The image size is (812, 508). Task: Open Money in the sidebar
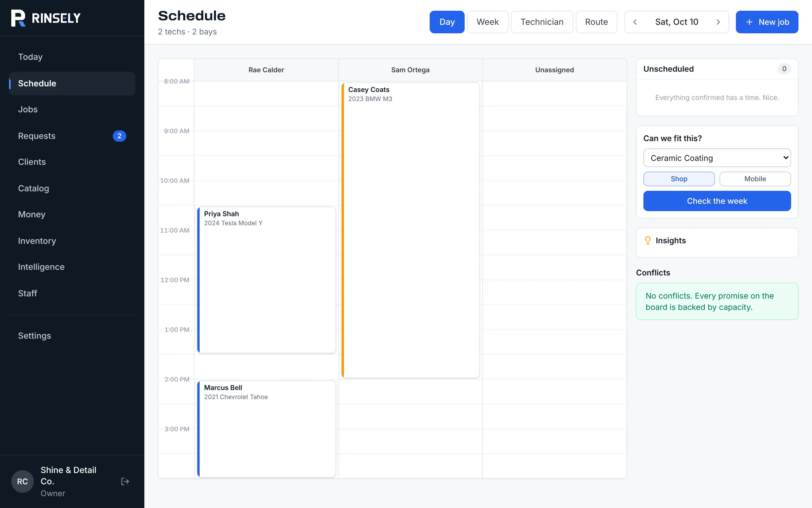point(72,214)
